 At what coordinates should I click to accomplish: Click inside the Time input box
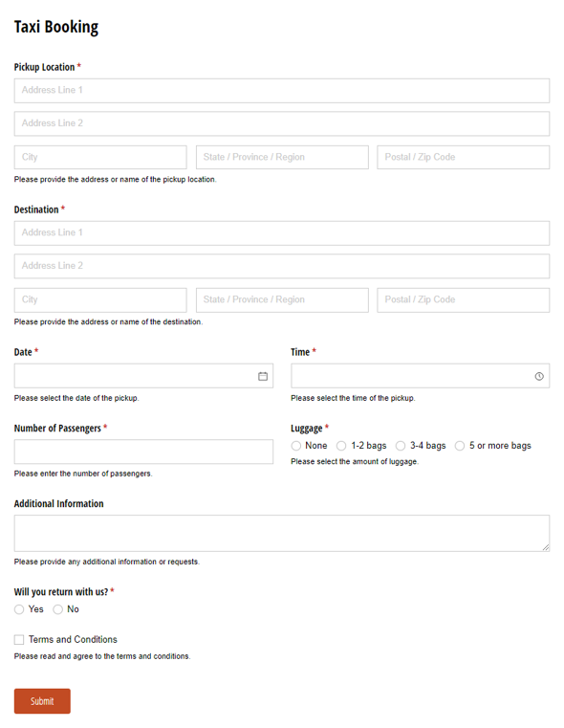coord(421,376)
